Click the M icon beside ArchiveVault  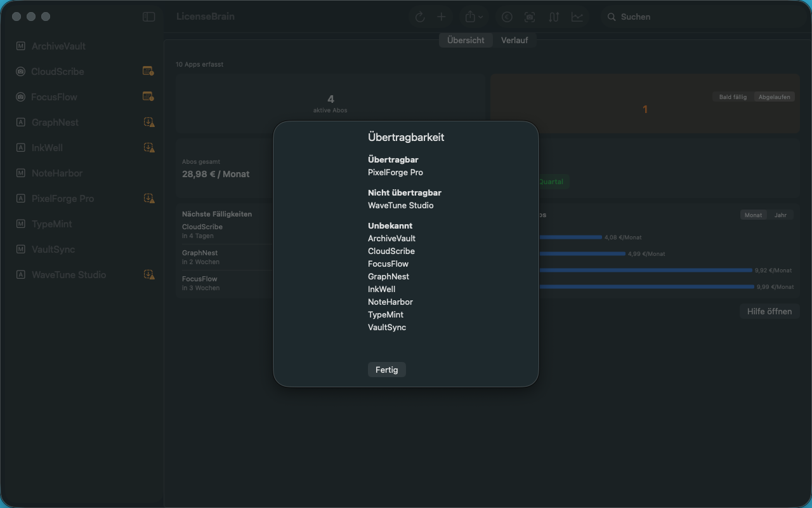(x=21, y=46)
